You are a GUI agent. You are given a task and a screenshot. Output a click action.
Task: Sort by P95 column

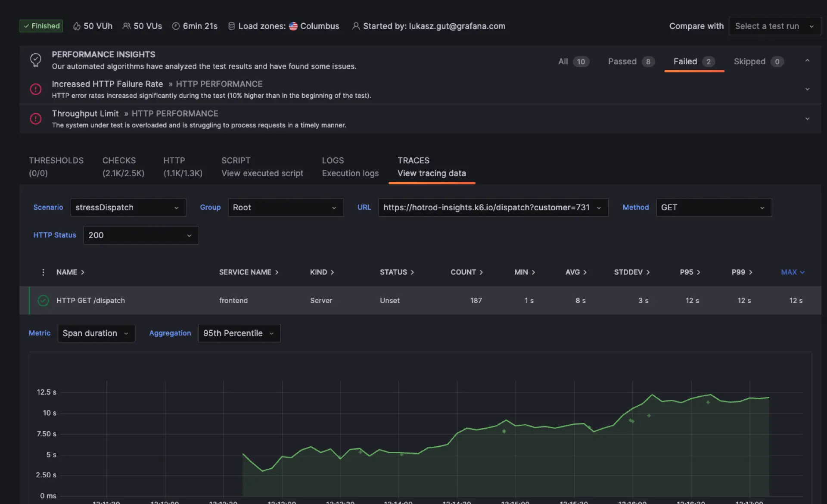[690, 272]
